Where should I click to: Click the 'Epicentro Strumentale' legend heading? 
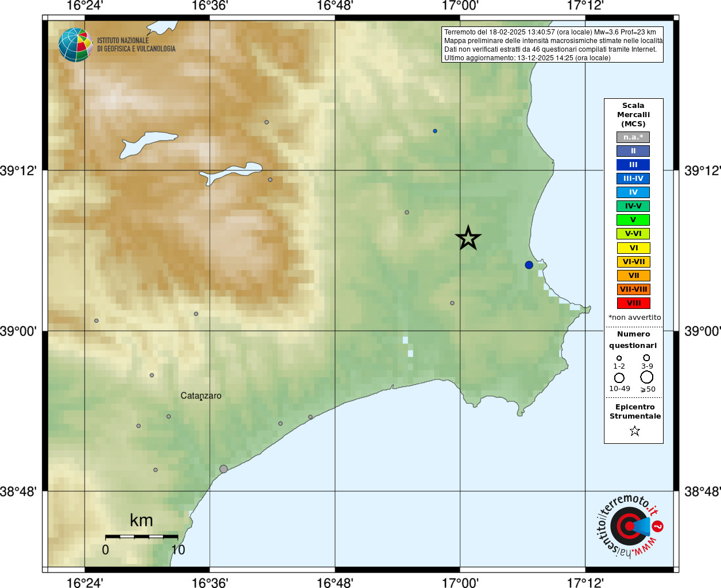coord(635,412)
